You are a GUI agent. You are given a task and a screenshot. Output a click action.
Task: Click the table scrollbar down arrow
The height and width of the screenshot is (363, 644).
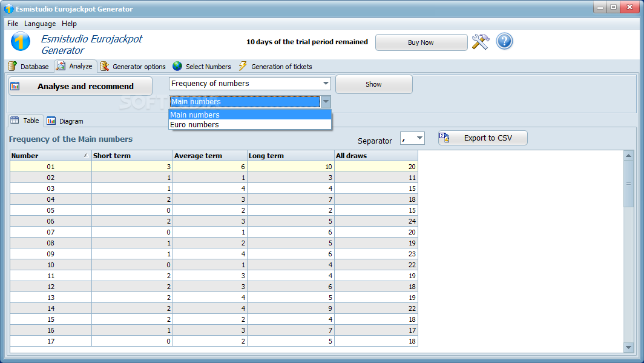point(628,347)
